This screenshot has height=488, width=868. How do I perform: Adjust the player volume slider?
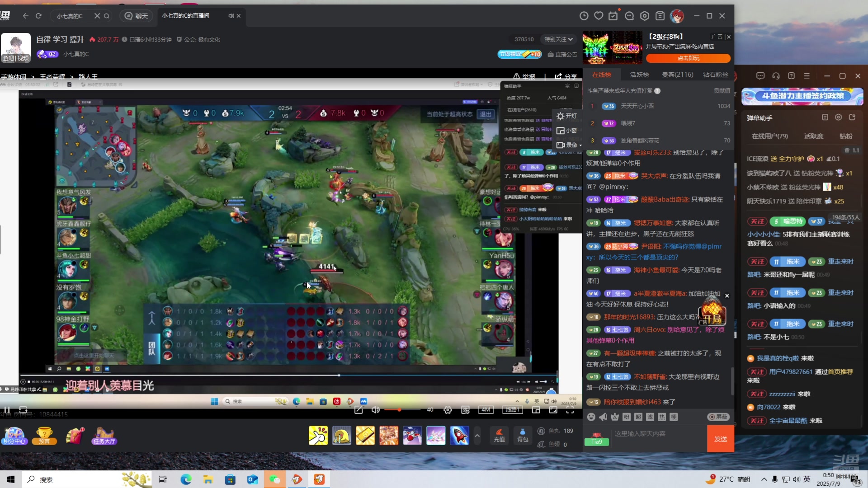point(402,410)
